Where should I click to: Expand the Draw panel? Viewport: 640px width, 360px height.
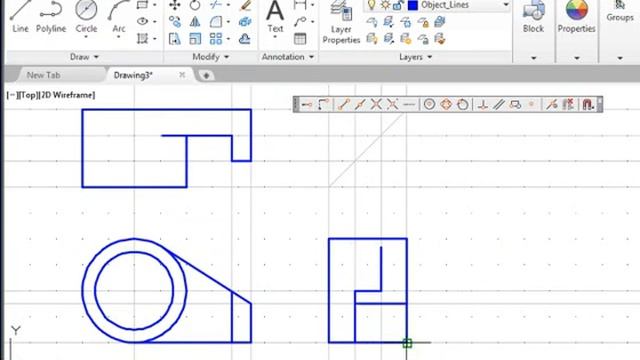pyautogui.click(x=84, y=57)
